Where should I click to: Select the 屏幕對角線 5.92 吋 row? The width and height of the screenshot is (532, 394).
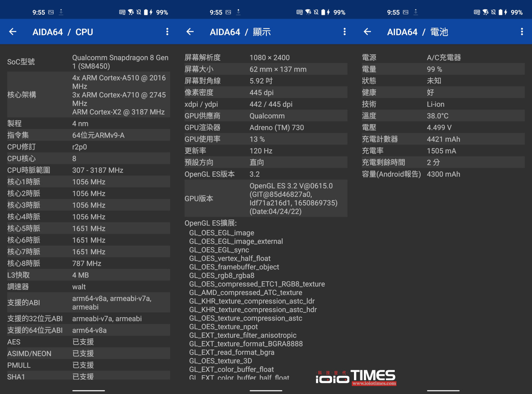266,81
